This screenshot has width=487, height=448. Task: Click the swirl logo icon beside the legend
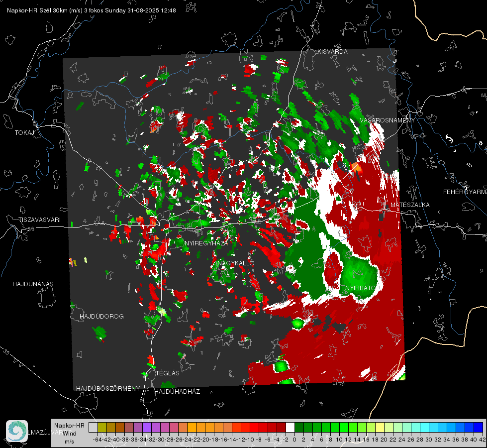point(17,431)
